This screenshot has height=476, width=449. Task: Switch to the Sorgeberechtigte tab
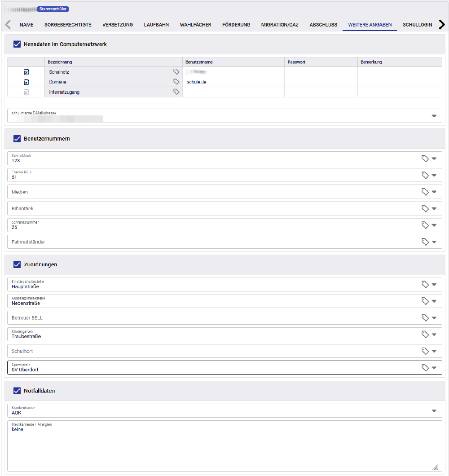pos(68,25)
